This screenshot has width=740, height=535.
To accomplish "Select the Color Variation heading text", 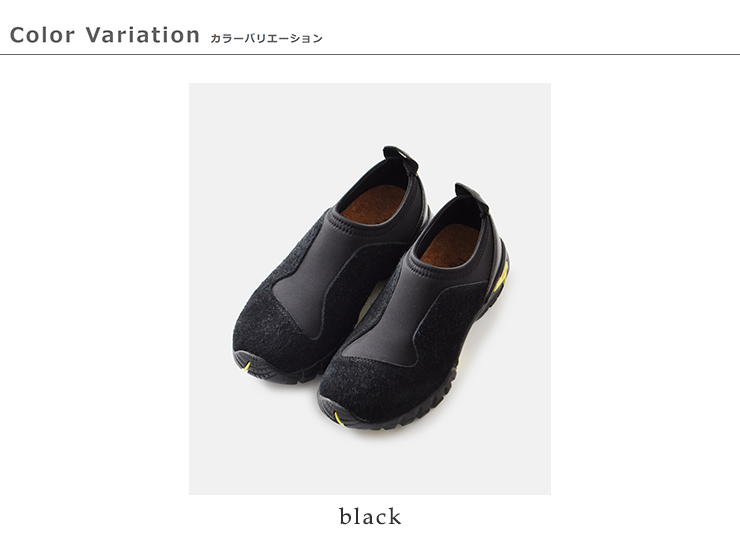I will pos(105,35).
